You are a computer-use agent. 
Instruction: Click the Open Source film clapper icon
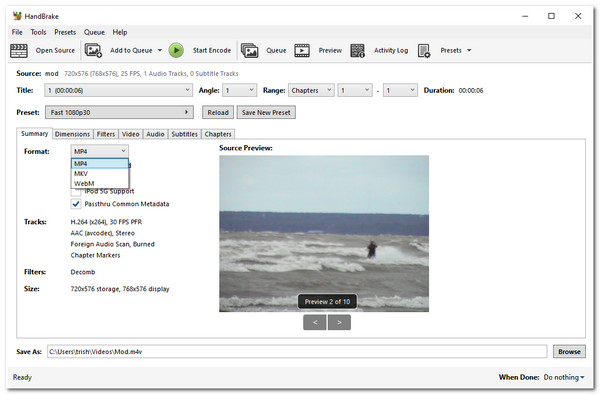click(19, 51)
